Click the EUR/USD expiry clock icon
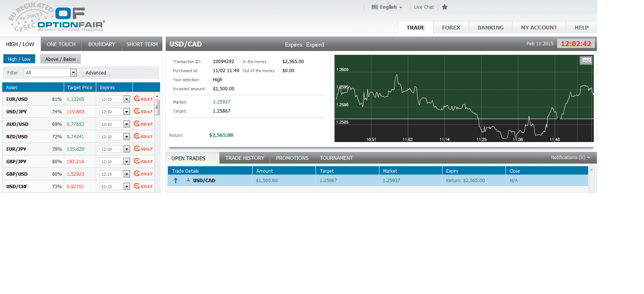Image resolution: width=644 pixels, height=294 pixels. 137,99
